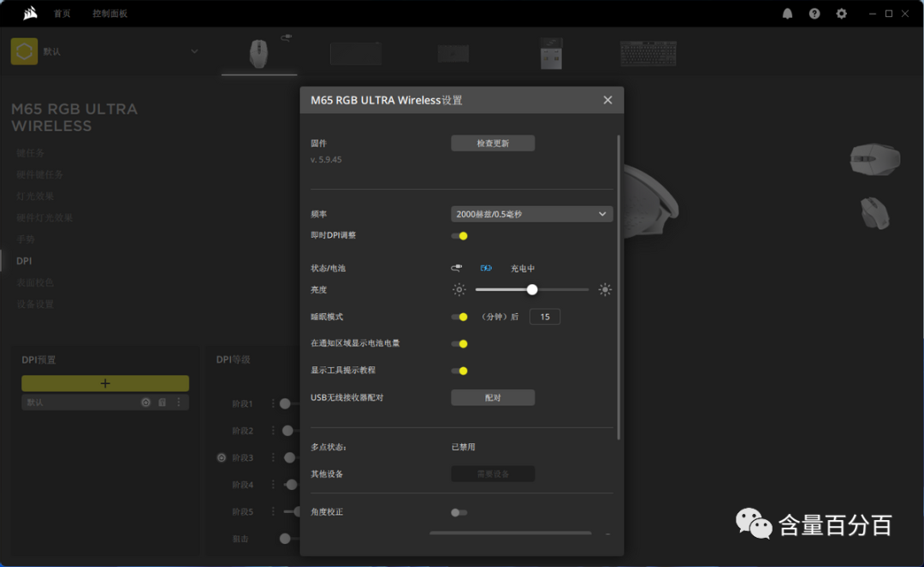Click the 已禁用 multipoint status text

pos(463,447)
